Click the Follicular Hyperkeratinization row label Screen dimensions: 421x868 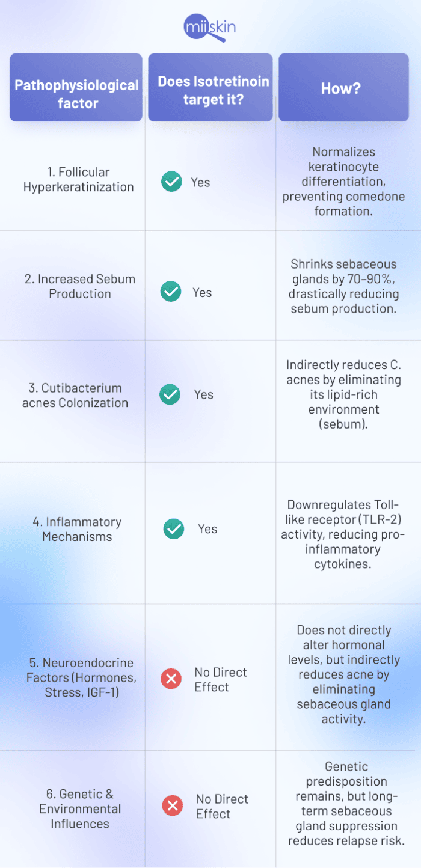coord(78,180)
